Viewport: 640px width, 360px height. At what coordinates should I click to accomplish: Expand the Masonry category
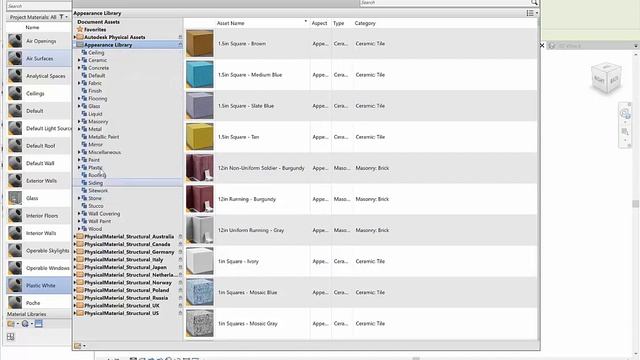(79, 121)
